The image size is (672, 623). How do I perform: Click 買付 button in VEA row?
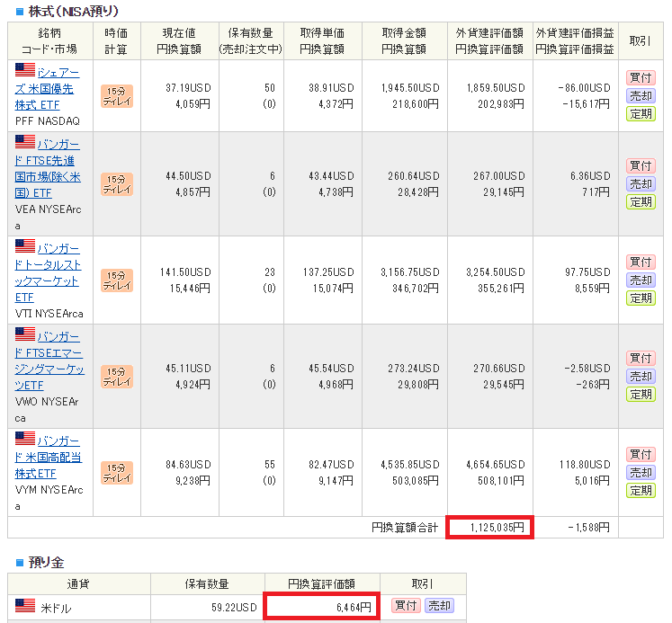pos(641,165)
